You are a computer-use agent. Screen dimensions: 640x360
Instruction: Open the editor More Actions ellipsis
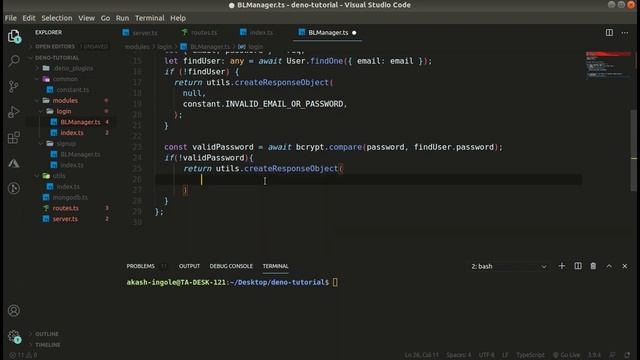tap(625, 33)
